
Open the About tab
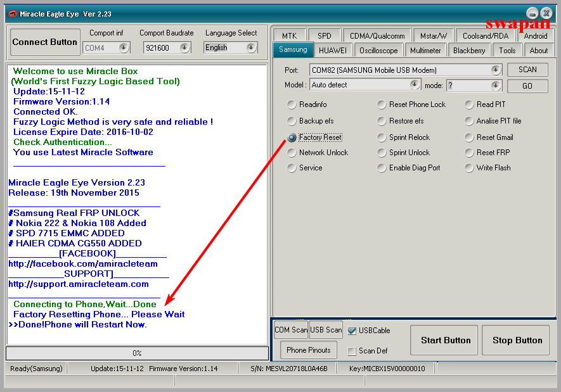[538, 51]
